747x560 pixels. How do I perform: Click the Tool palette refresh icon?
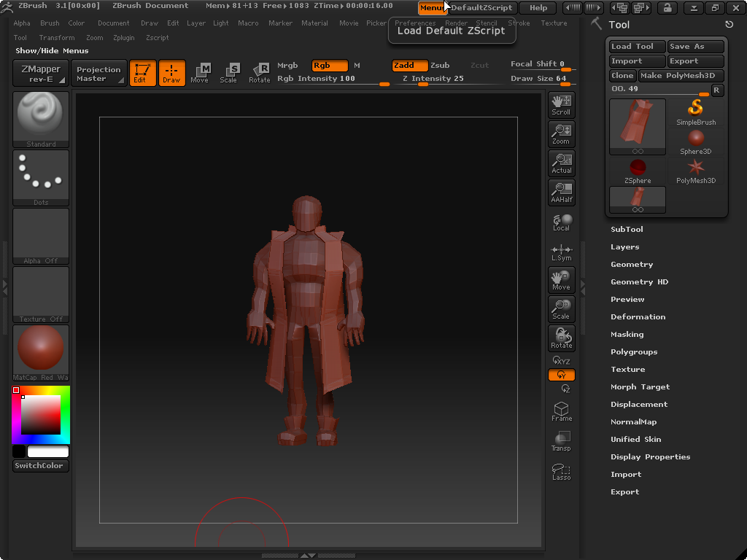(729, 24)
